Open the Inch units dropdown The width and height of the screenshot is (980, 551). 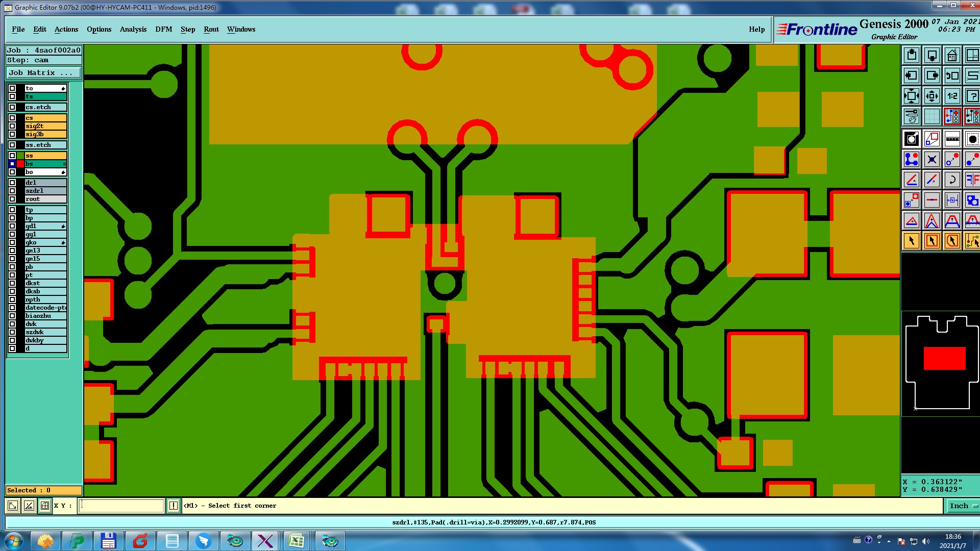click(x=962, y=506)
